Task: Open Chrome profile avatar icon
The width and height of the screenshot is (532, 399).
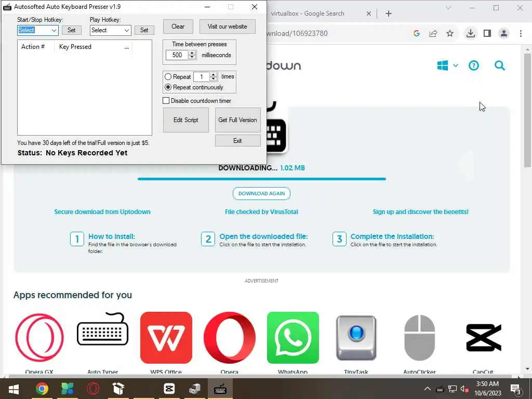Action: (504, 33)
